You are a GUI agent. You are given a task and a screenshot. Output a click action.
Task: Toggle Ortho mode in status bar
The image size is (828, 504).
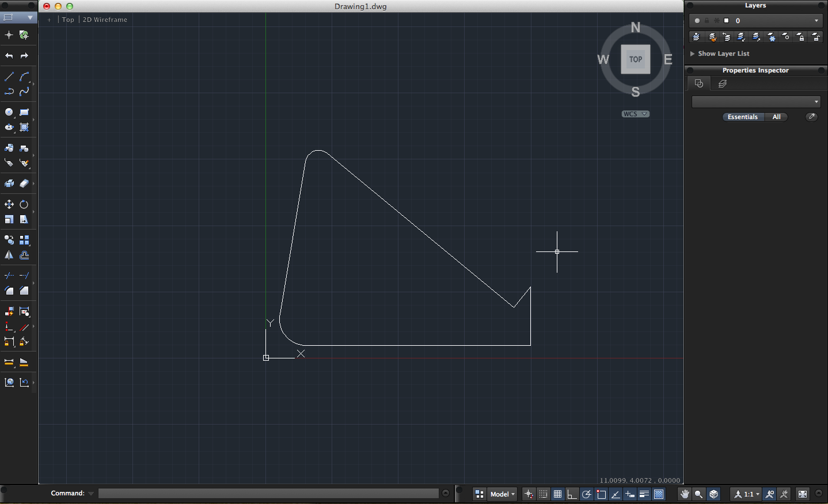(x=572, y=494)
